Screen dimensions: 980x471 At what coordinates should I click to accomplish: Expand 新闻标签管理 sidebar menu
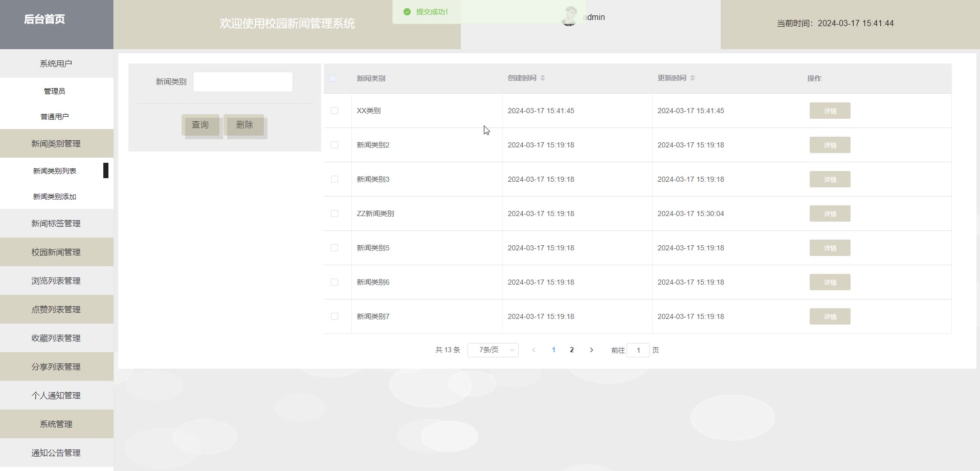point(56,223)
